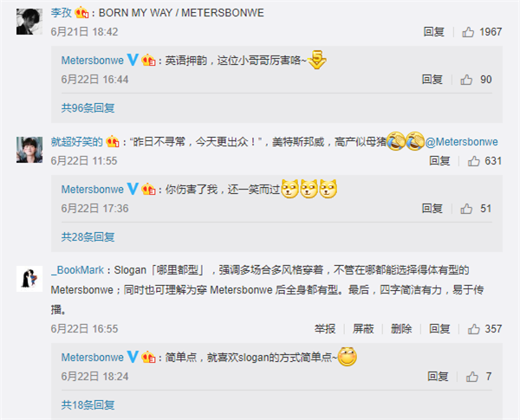Click the crown member badge next to 李孜
This screenshot has width=520, height=420.
[x=81, y=13]
